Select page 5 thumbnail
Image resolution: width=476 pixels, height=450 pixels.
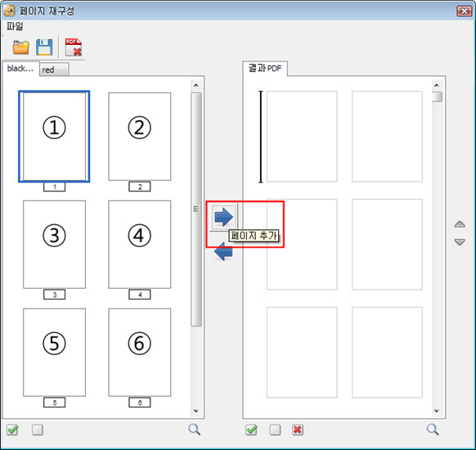pyautogui.click(x=54, y=352)
